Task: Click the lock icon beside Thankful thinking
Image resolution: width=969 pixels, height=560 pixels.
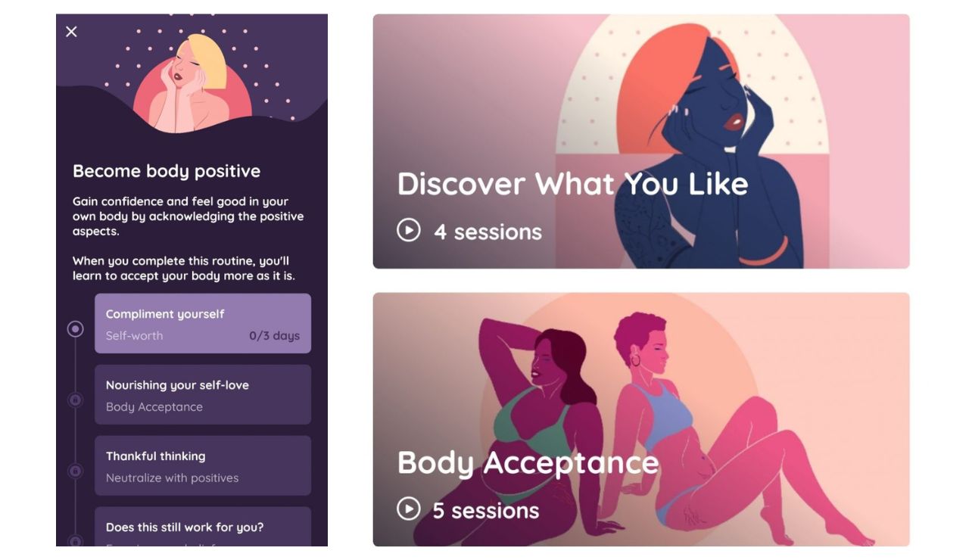Action: point(75,471)
